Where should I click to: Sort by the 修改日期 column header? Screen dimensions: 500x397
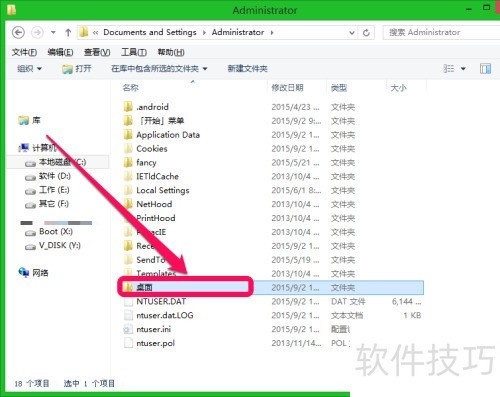coord(287,88)
